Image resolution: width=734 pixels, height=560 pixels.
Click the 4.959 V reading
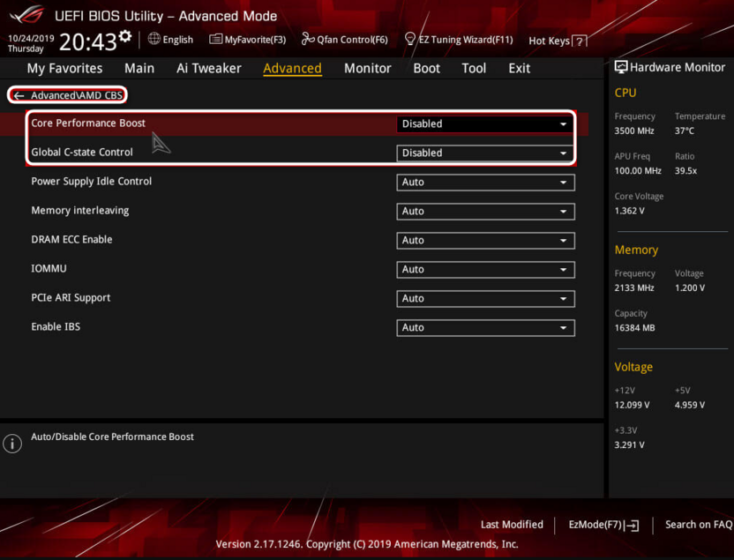click(x=690, y=405)
